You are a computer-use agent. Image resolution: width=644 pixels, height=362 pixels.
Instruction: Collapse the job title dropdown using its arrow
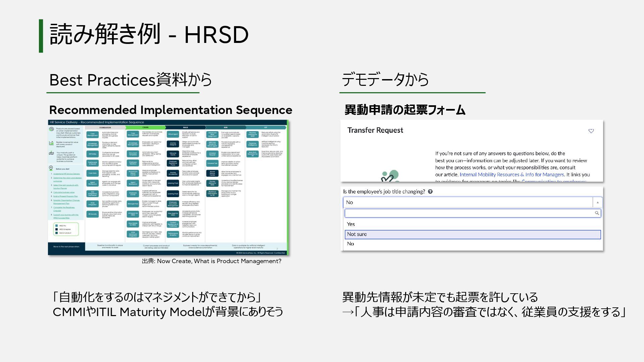tap(597, 202)
